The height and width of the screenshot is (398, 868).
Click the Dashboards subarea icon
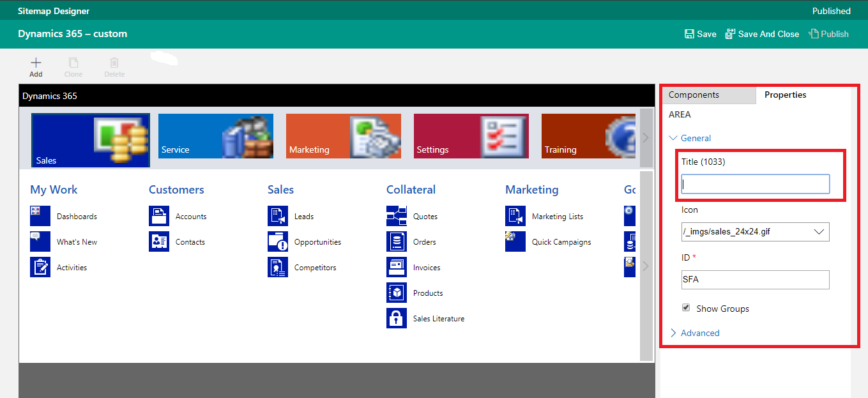pos(40,216)
